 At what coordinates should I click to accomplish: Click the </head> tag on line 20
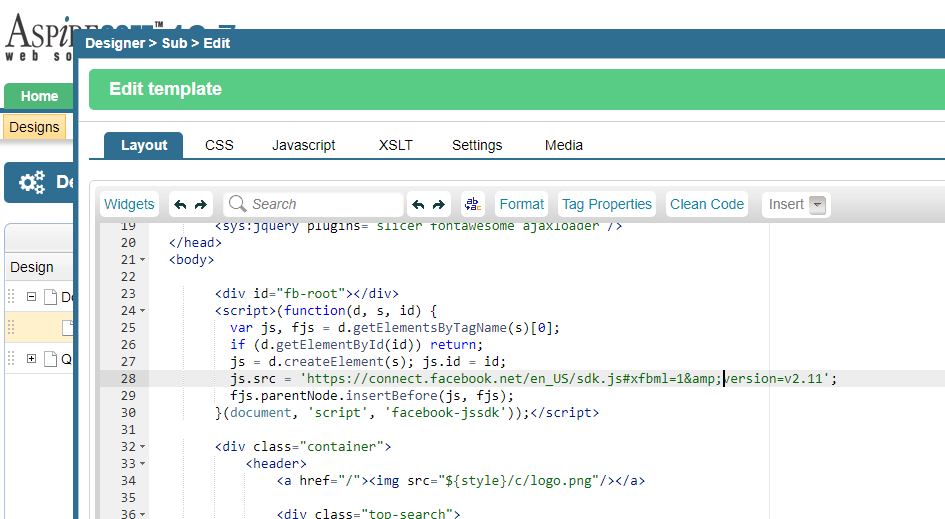pyautogui.click(x=195, y=242)
